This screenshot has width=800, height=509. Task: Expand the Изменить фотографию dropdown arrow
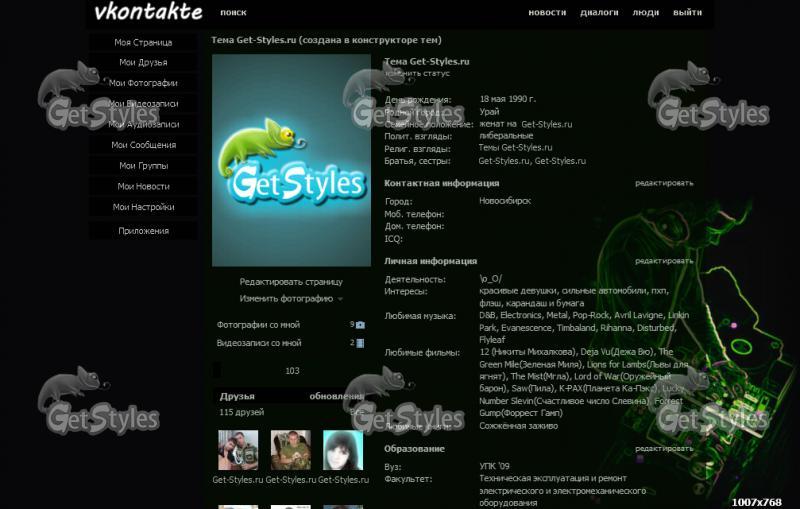click(340, 299)
